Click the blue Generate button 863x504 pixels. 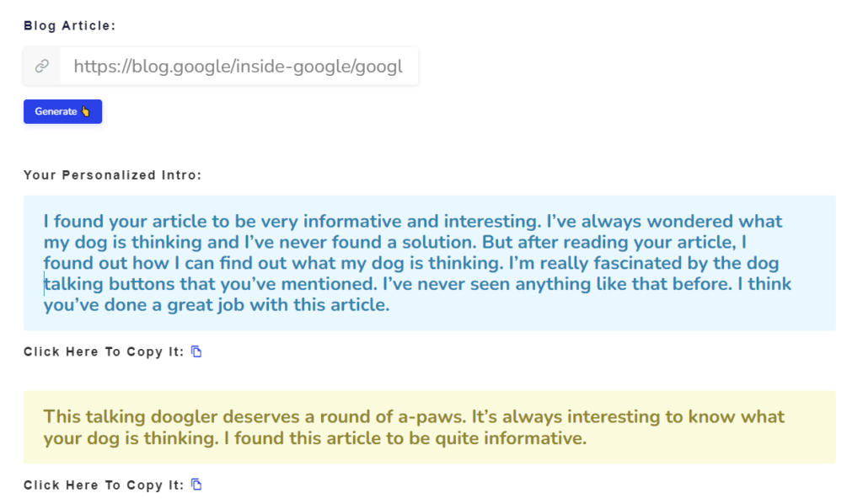(x=62, y=112)
